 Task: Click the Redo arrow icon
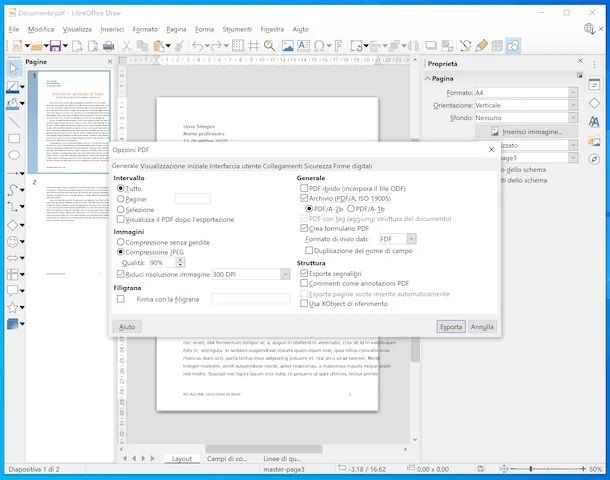click(216, 46)
